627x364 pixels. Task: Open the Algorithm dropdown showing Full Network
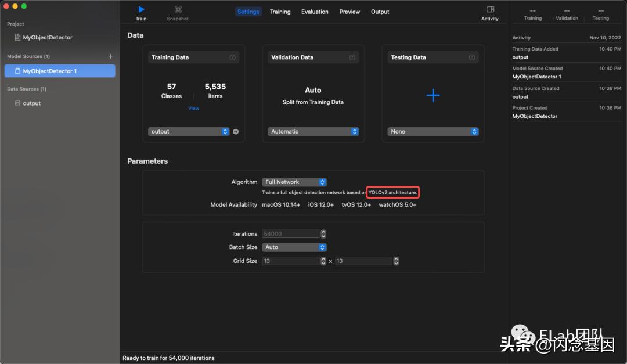(294, 182)
